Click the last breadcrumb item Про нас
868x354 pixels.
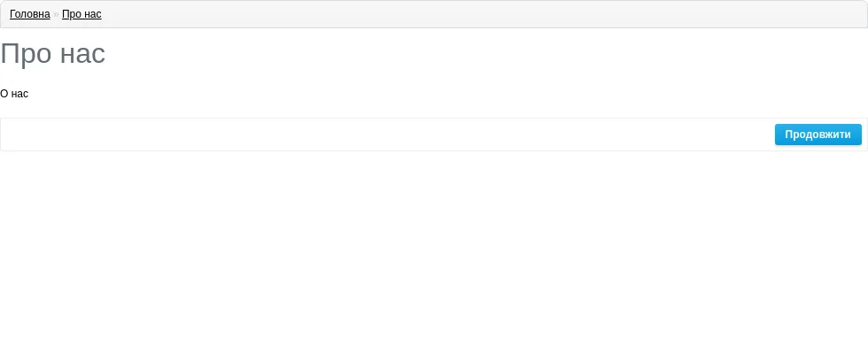coord(81,14)
